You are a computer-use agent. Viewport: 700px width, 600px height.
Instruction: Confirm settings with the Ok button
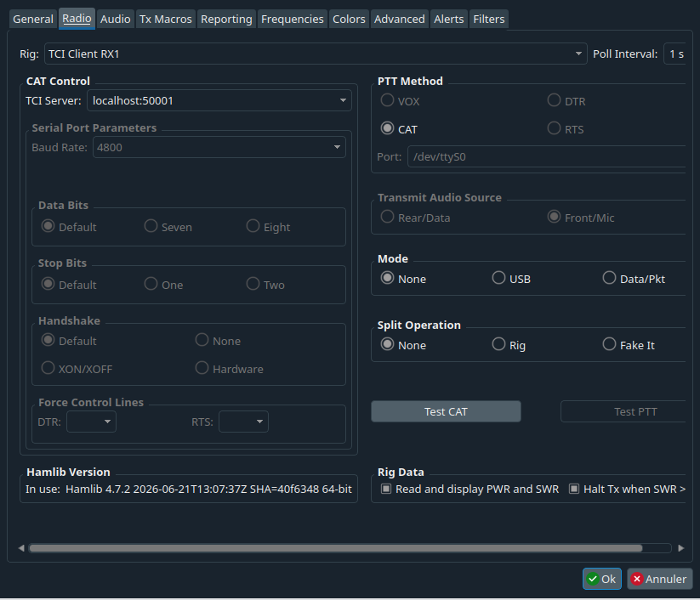click(602, 579)
